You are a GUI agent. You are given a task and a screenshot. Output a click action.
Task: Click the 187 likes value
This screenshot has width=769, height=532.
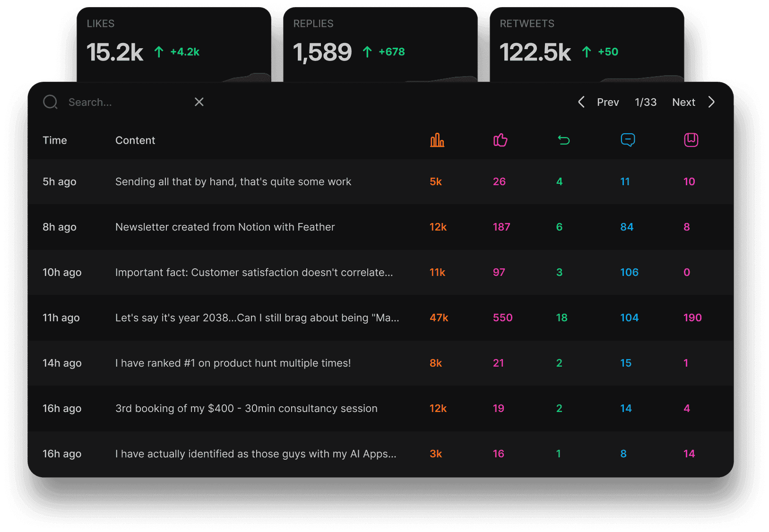pyautogui.click(x=501, y=227)
